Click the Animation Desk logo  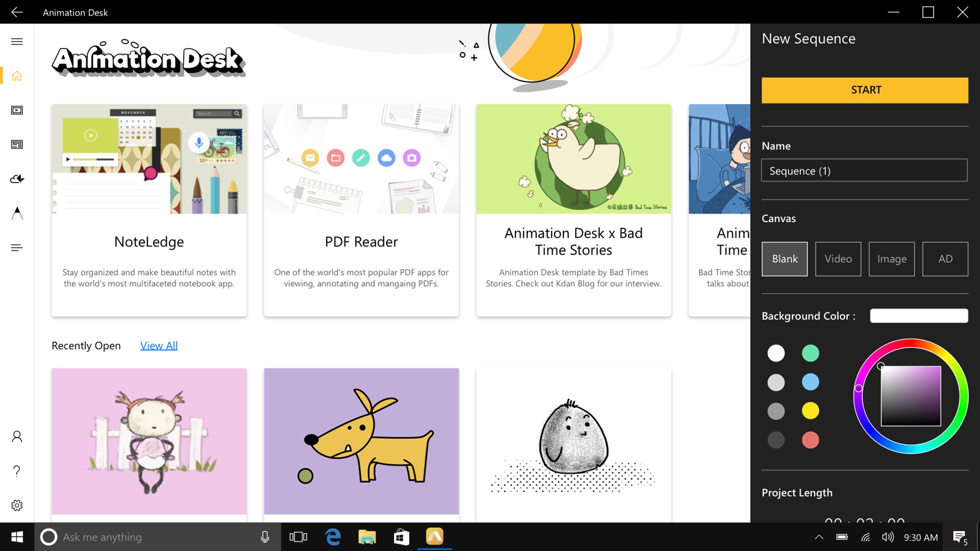click(x=148, y=58)
